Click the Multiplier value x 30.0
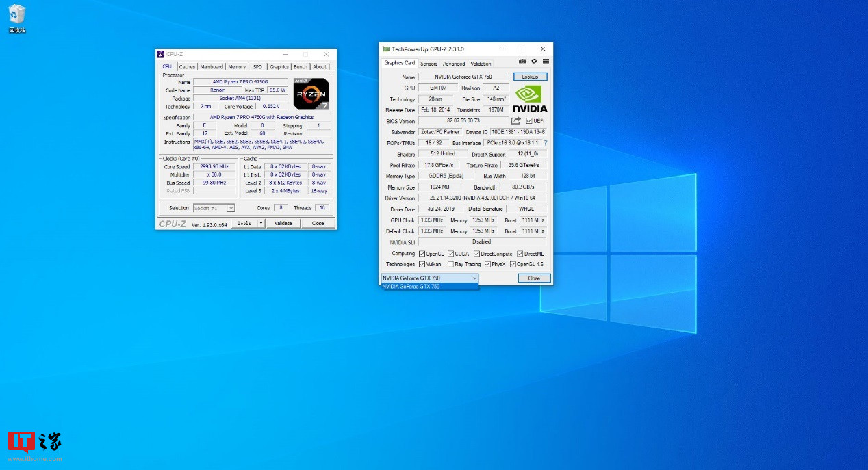Viewport: 868px width, 470px height. click(x=214, y=174)
